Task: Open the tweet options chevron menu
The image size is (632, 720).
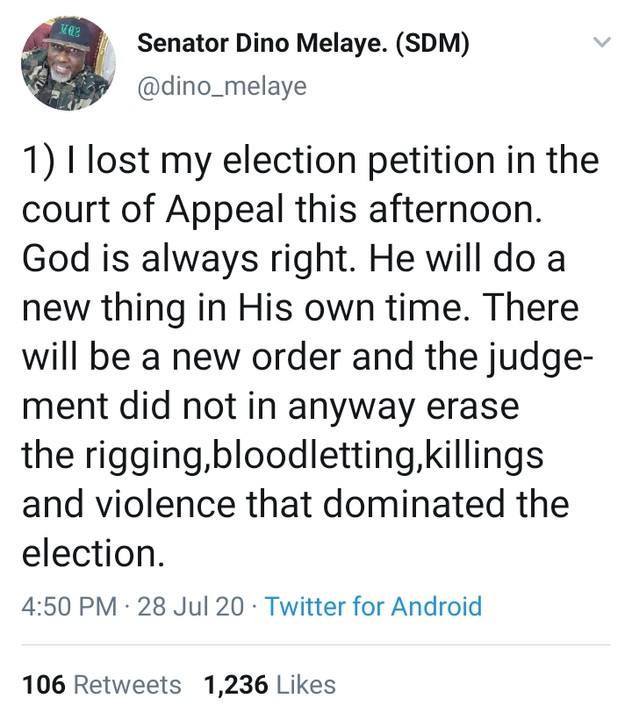Action: (602, 44)
